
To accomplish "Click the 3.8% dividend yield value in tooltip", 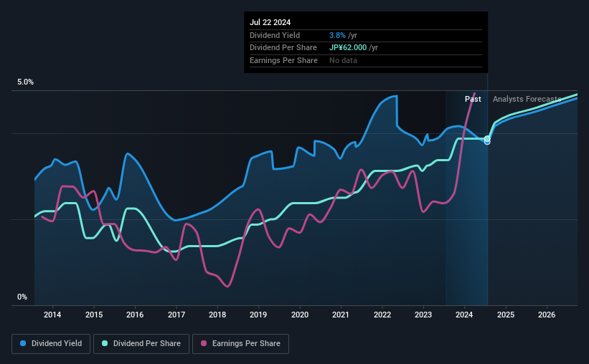I will click(x=337, y=35).
